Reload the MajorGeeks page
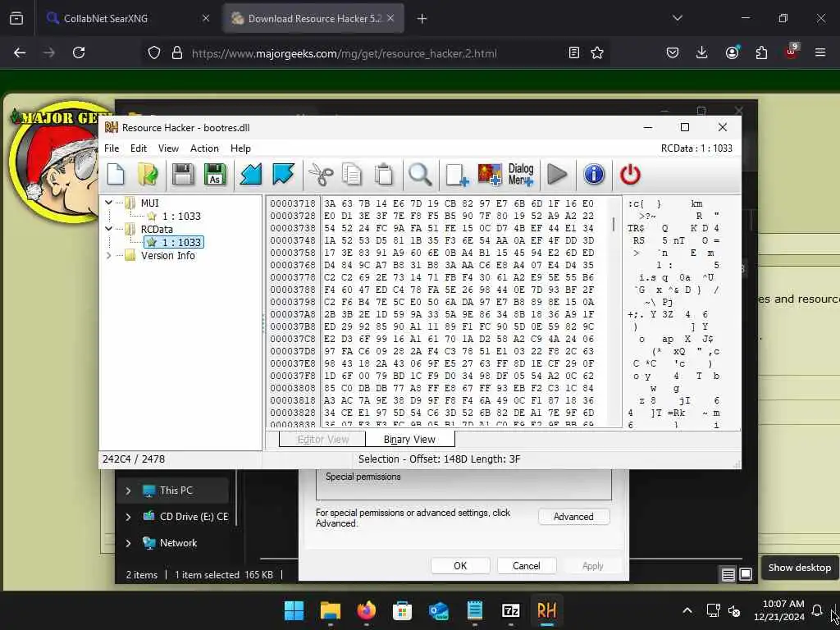 (x=79, y=52)
